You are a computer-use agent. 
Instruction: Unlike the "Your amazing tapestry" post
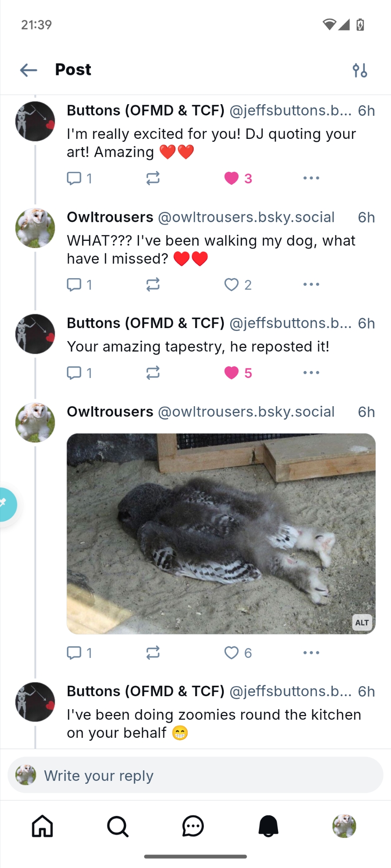[x=232, y=373]
